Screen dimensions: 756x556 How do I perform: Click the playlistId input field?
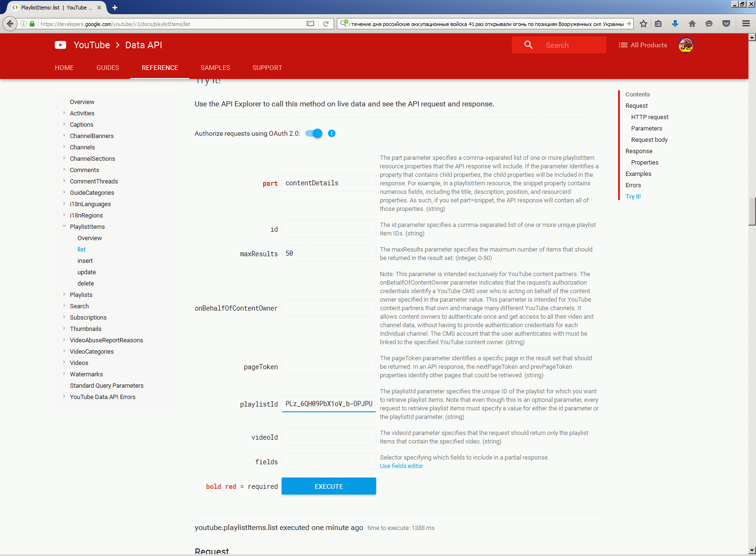pos(329,404)
